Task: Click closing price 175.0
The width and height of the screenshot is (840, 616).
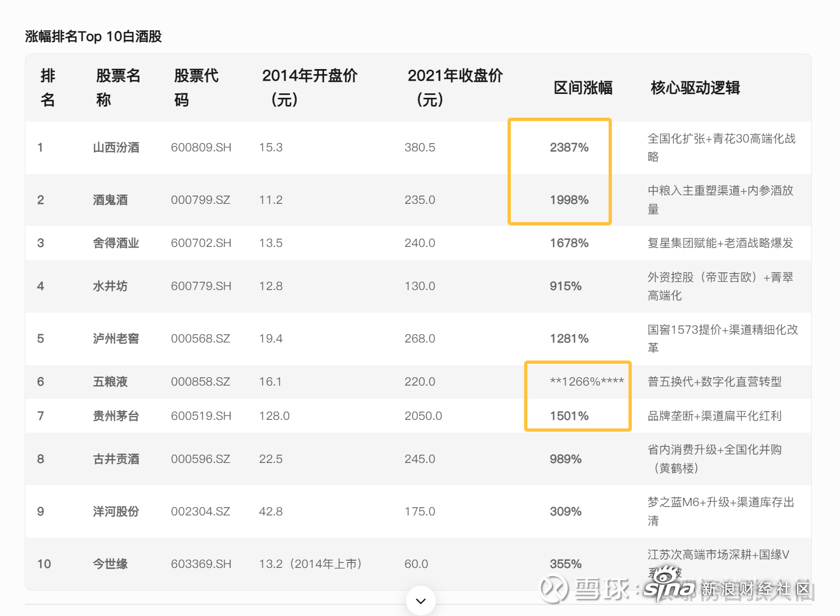Action: click(x=420, y=512)
